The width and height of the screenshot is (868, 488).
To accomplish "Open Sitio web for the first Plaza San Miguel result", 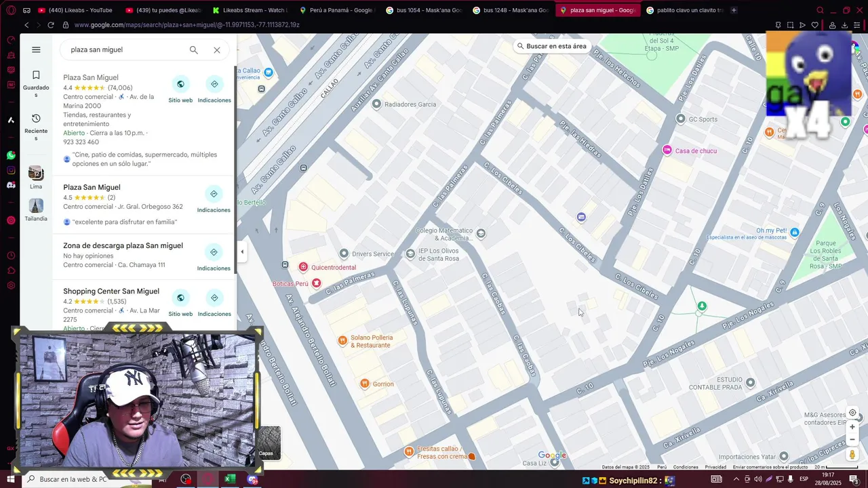I will click(180, 89).
